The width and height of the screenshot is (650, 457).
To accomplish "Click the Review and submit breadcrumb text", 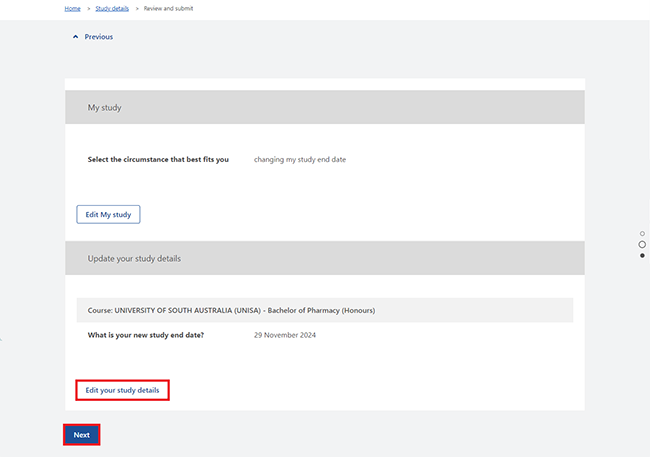I will pos(168,9).
